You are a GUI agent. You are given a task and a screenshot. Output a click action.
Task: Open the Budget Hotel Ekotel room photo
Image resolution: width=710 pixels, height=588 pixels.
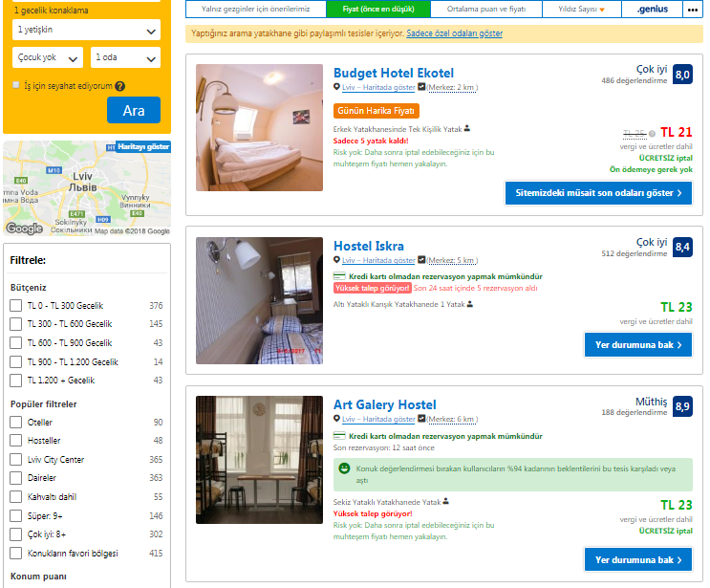click(x=260, y=127)
